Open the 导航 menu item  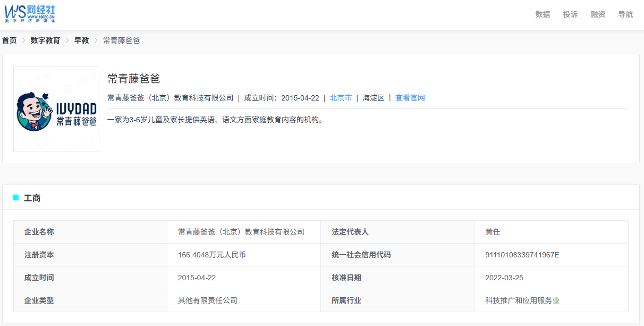pos(625,14)
